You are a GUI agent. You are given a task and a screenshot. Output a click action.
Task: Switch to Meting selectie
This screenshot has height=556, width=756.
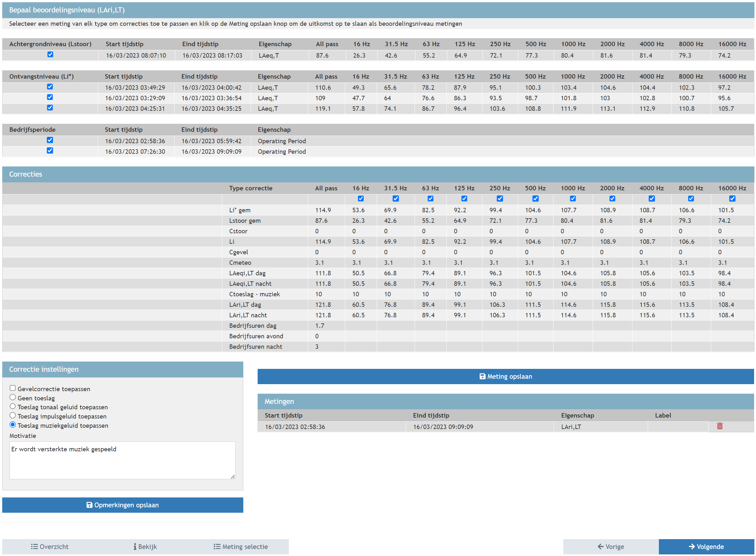pyautogui.click(x=241, y=546)
